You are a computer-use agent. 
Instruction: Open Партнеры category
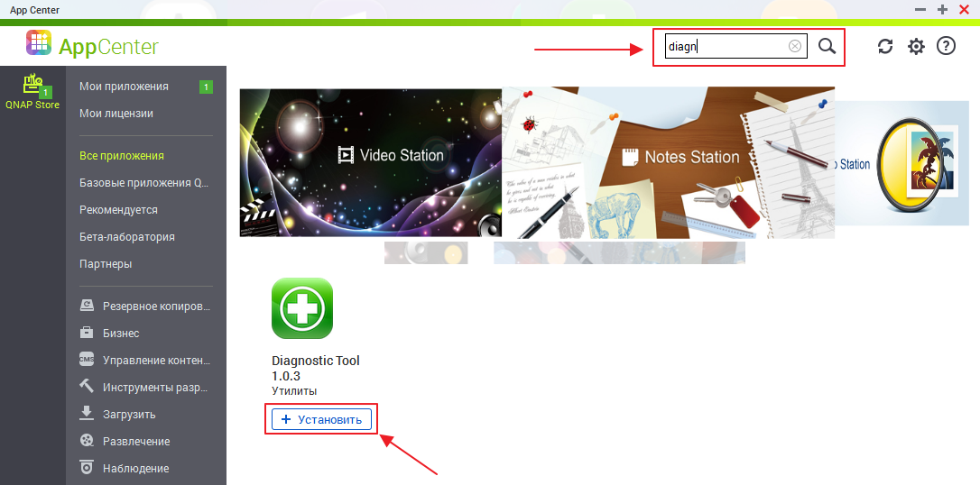tap(106, 264)
